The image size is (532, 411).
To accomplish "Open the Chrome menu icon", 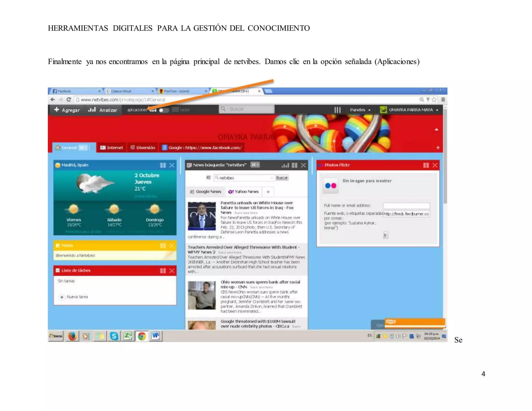I will [443, 100].
